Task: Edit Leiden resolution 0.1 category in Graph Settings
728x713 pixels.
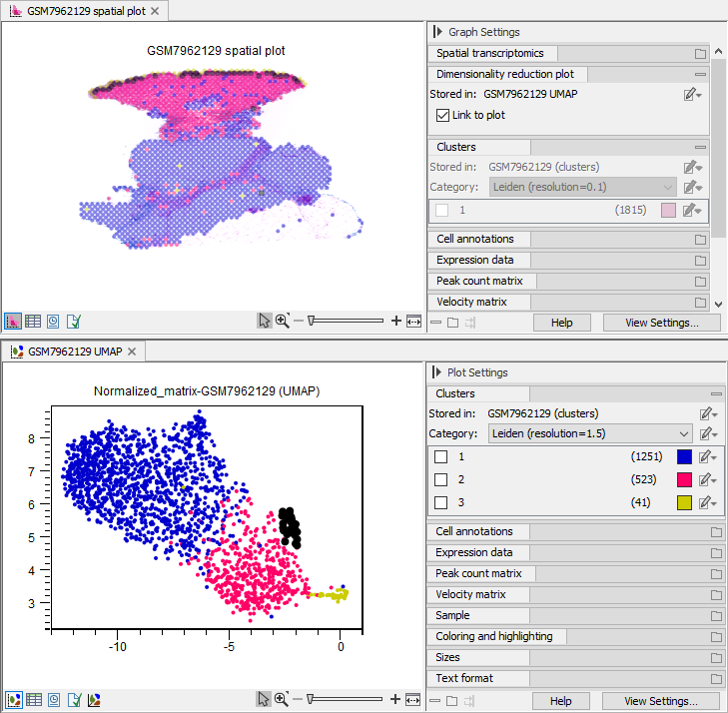Action: pos(692,187)
